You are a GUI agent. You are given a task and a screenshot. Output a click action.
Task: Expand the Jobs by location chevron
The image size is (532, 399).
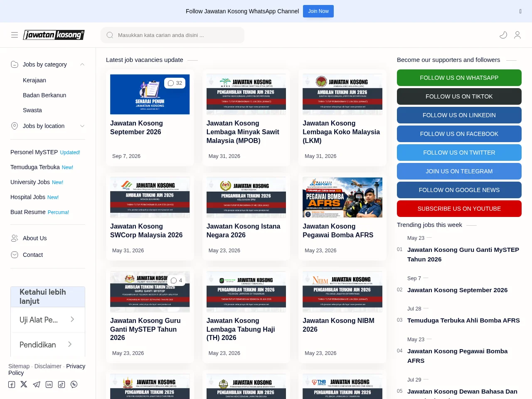(x=82, y=126)
